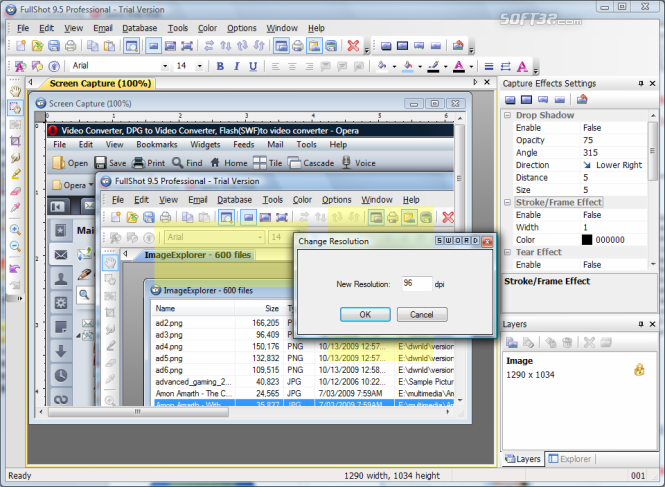Click the text effects A icon in format toolbar
This screenshot has width=665, height=487.
pos(522,67)
